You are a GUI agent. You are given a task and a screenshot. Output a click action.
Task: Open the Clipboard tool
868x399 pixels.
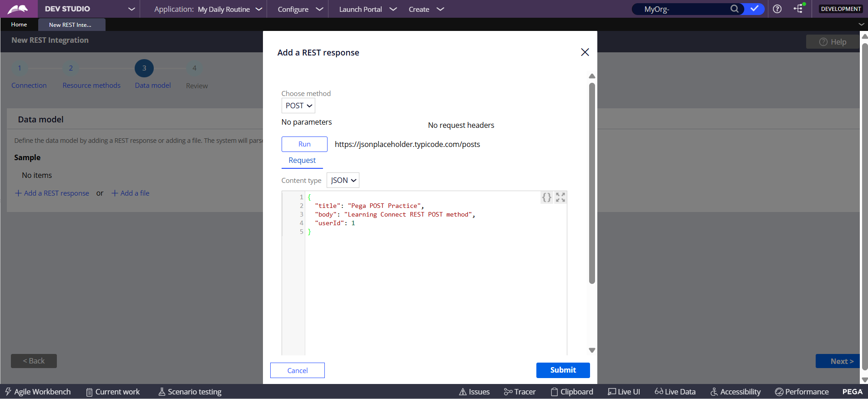572,392
